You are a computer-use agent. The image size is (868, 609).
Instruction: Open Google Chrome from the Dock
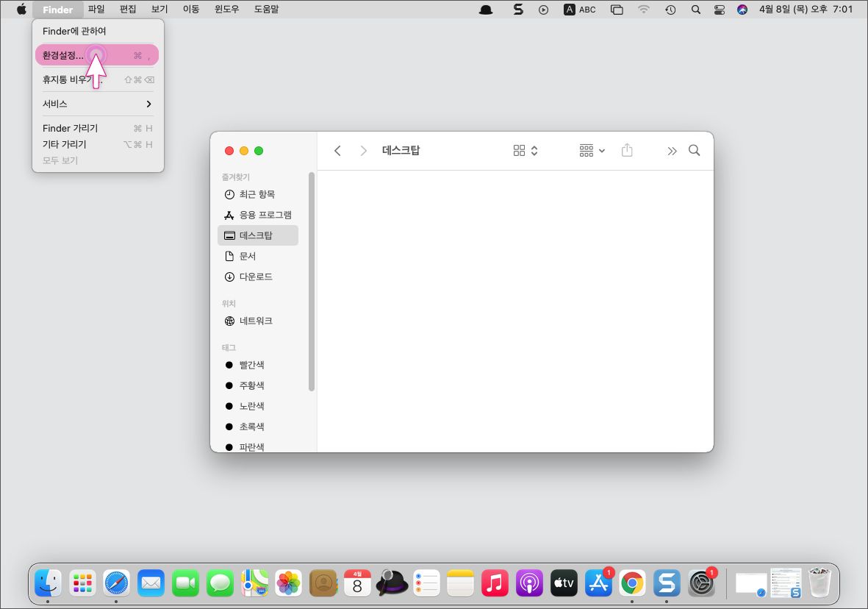632,583
